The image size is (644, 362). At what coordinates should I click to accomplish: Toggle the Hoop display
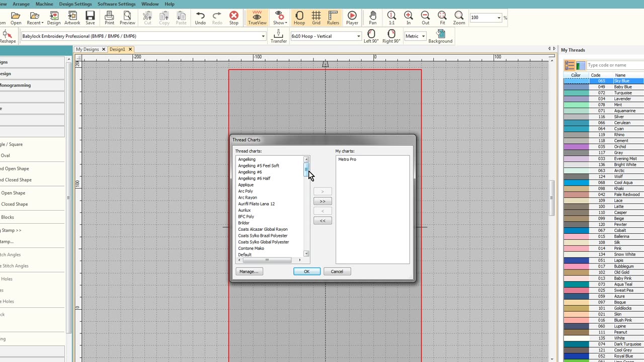tap(299, 18)
